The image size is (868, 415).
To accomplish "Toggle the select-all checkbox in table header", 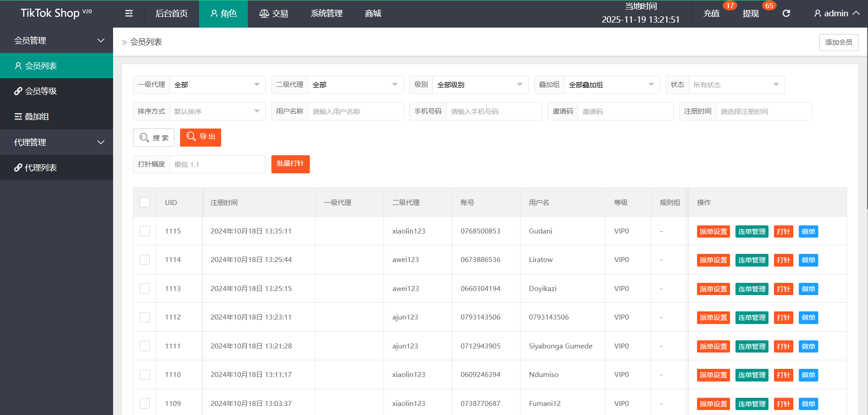I will (x=145, y=202).
